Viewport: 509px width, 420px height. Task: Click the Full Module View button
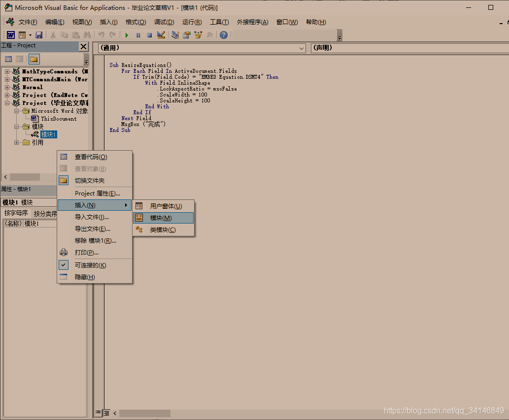[106, 413]
